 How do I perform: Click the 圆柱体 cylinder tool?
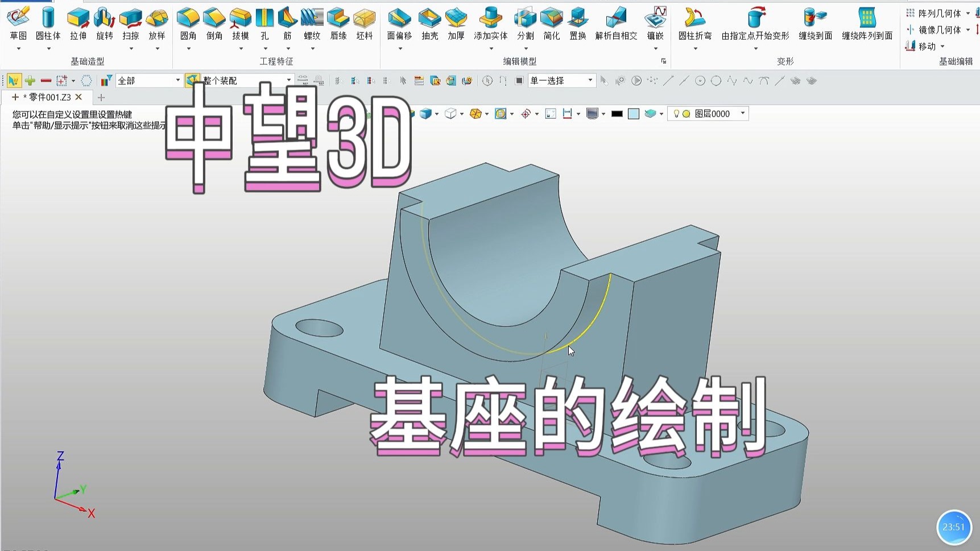[x=48, y=24]
